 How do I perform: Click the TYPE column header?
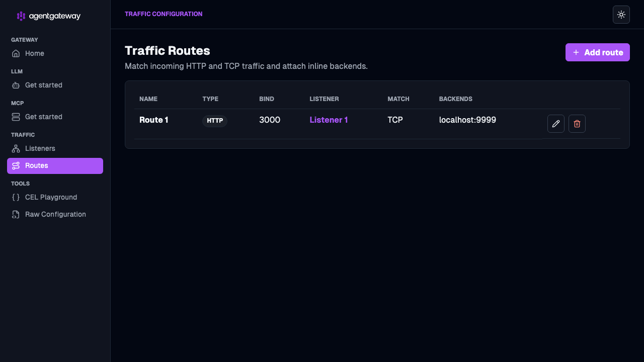pyautogui.click(x=210, y=99)
